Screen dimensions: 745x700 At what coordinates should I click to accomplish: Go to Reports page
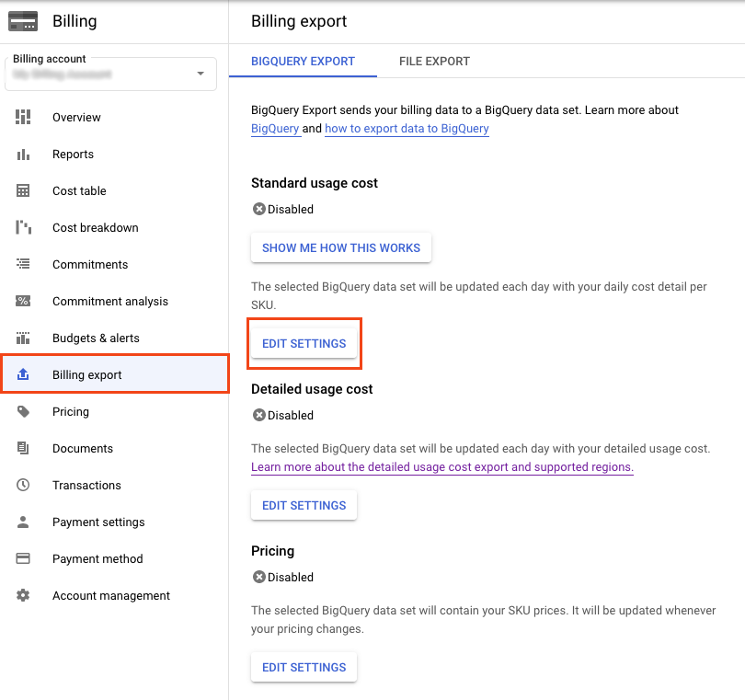(x=114, y=155)
